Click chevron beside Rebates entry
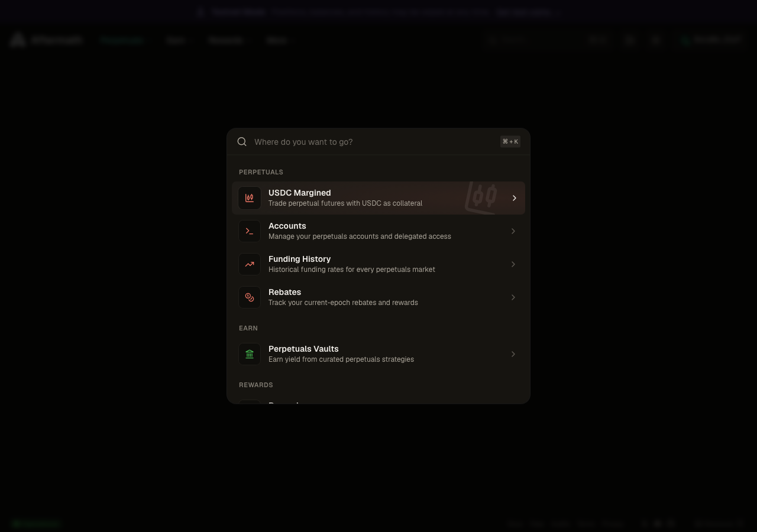 [x=513, y=297]
